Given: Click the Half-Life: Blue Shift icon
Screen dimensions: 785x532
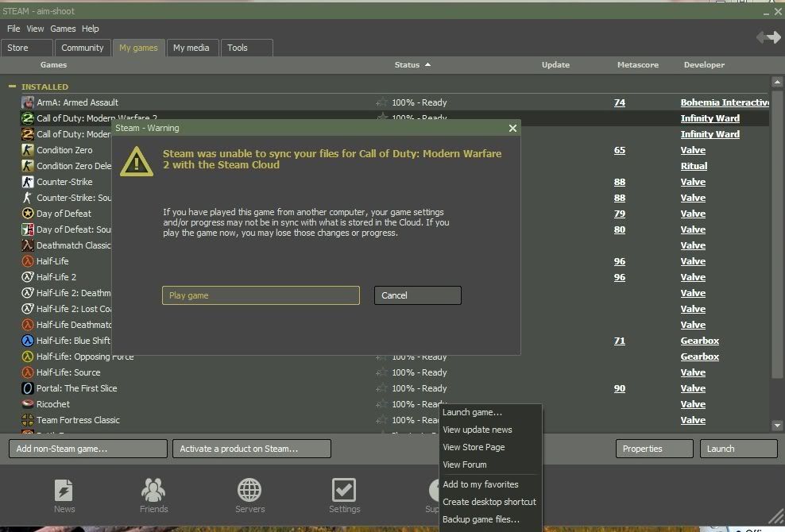Looking at the screenshot, I should [28, 341].
